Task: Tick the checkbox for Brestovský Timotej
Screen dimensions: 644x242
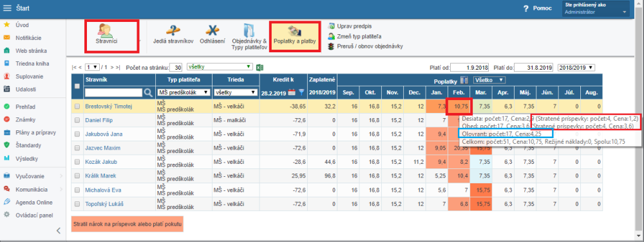Action: [77, 106]
